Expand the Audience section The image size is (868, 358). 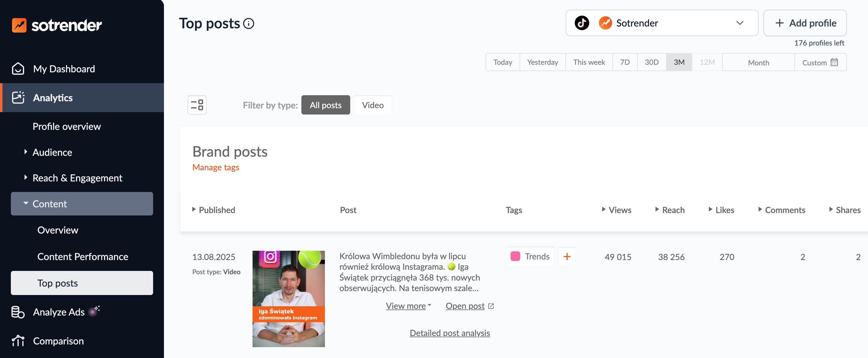point(52,152)
